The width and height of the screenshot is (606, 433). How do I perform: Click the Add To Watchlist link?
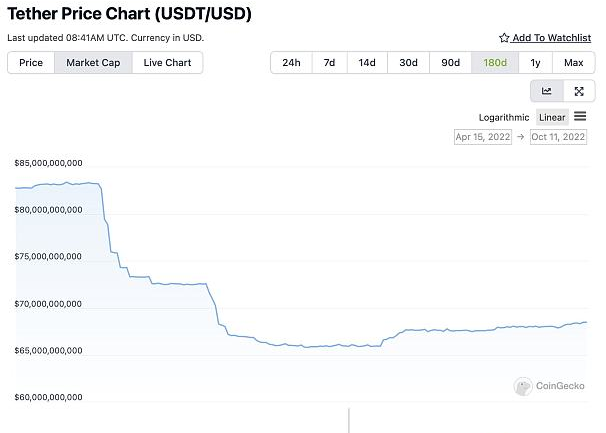click(x=552, y=38)
